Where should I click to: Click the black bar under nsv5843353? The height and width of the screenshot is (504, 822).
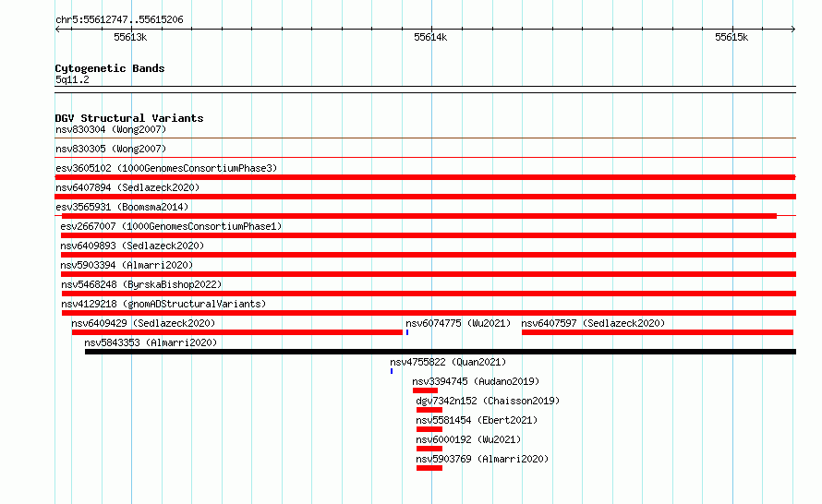(x=441, y=352)
